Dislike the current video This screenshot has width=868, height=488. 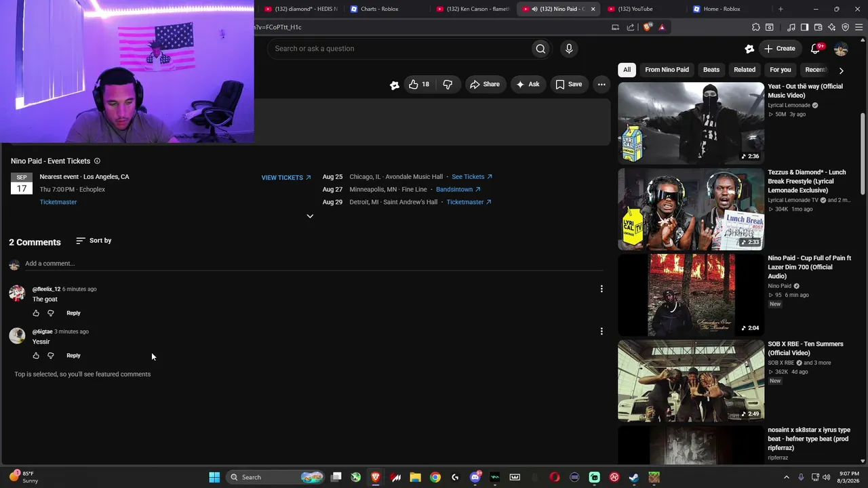448,84
